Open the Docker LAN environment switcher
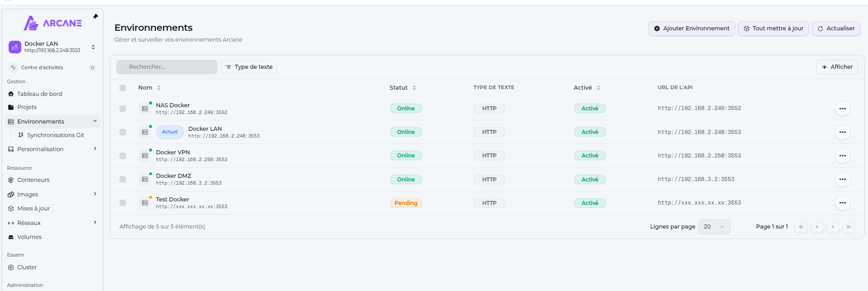The image size is (868, 291). pos(52,47)
